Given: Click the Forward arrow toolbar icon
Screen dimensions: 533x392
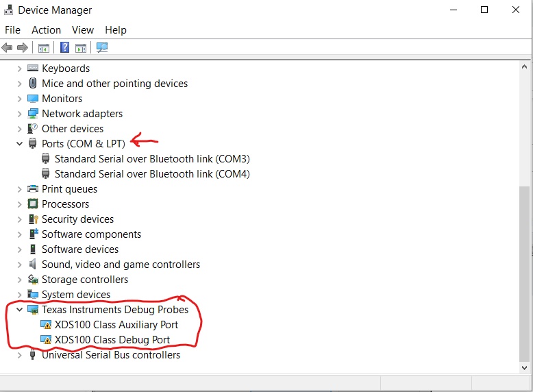Looking at the screenshot, I should [23, 48].
